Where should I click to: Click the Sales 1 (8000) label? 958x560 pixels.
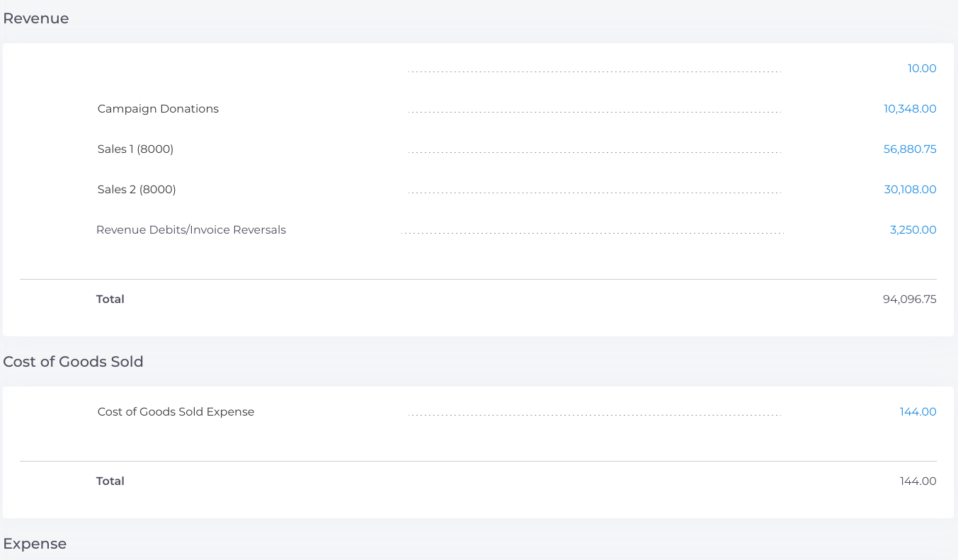pos(135,149)
